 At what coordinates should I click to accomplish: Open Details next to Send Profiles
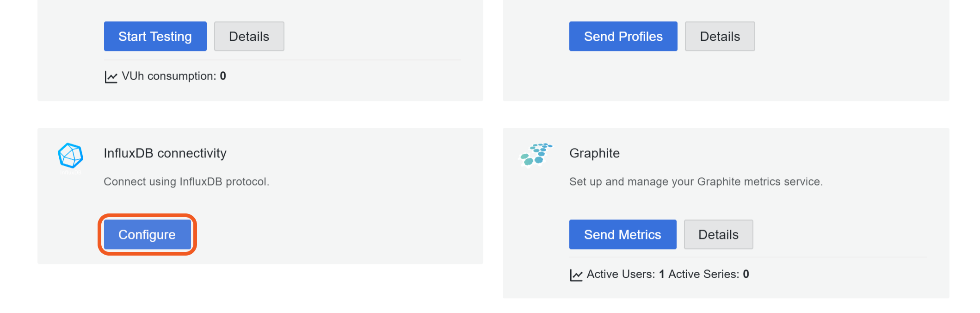coord(720,37)
